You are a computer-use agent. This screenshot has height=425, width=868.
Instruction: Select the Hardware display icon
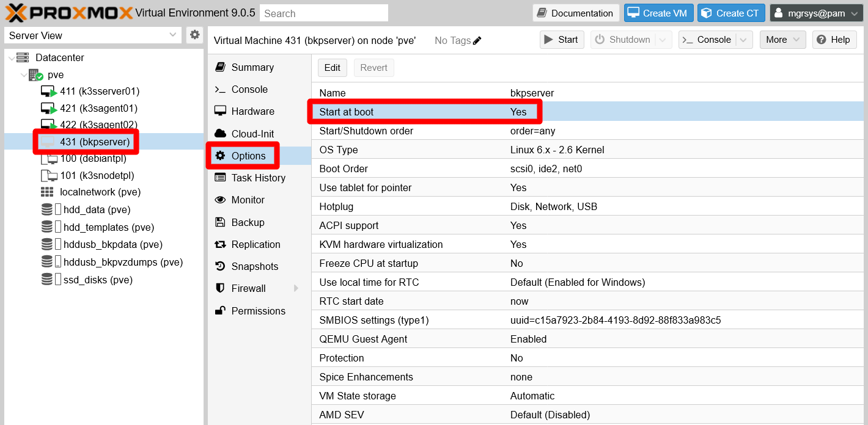click(x=221, y=111)
